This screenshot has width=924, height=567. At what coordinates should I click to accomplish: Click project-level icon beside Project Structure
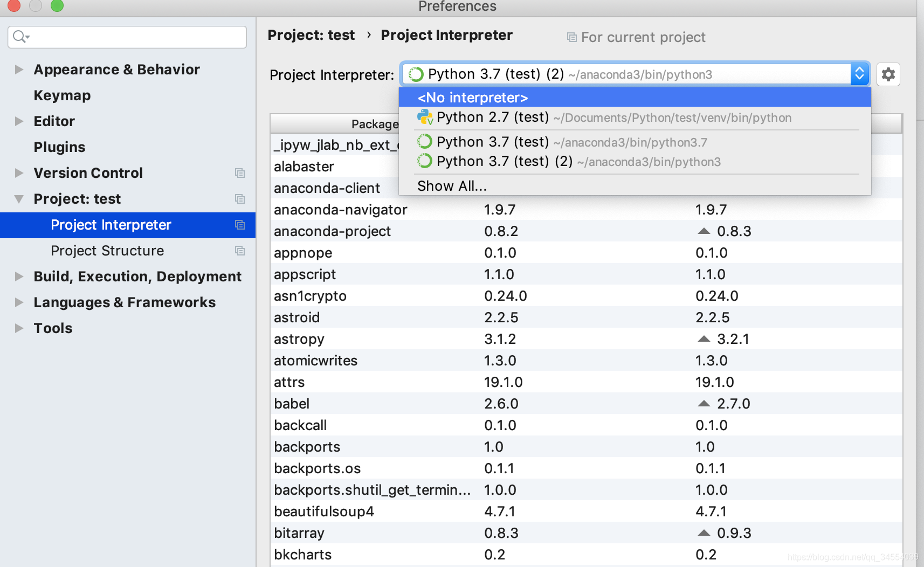click(240, 251)
